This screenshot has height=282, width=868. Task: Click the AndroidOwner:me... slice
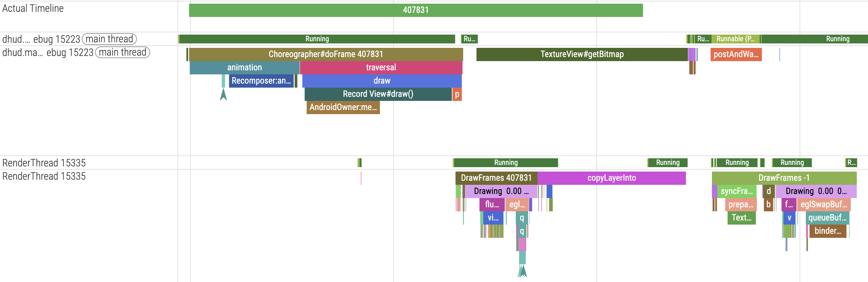343,107
